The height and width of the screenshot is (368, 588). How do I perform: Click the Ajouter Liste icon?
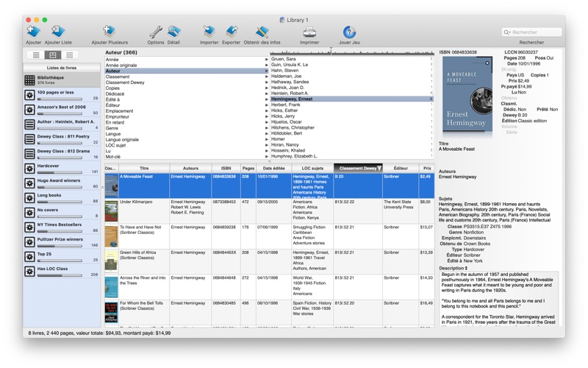pyautogui.click(x=58, y=32)
